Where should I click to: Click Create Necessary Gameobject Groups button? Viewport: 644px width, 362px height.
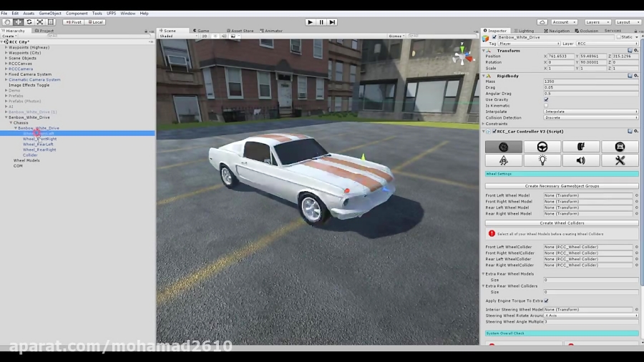[562, 186]
